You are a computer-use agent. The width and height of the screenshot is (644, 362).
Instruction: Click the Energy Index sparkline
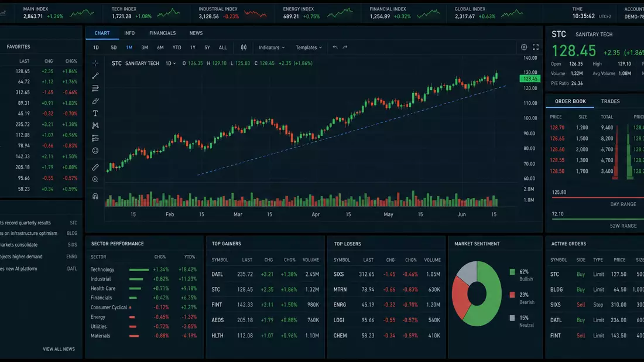pyautogui.click(x=340, y=13)
